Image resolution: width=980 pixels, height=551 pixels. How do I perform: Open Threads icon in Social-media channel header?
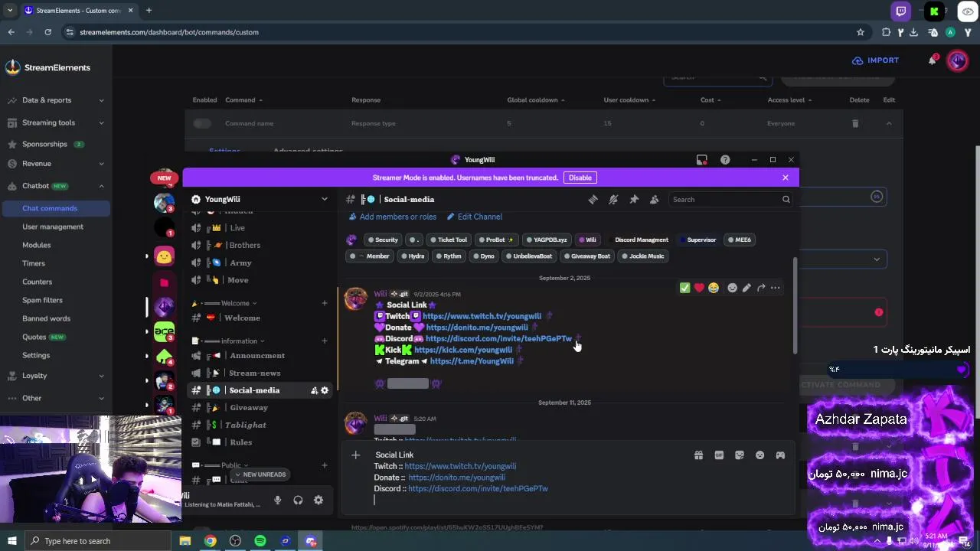[x=593, y=199]
